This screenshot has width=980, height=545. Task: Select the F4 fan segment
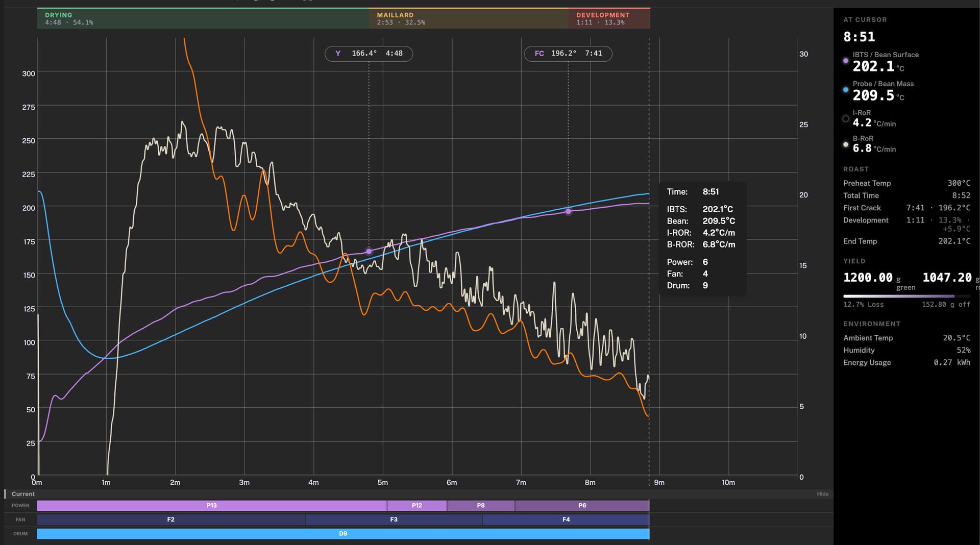click(x=566, y=519)
